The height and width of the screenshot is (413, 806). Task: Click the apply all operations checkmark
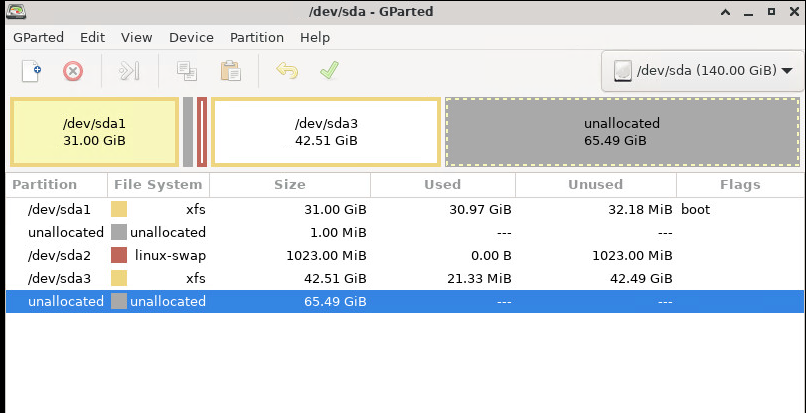tap(329, 70)
